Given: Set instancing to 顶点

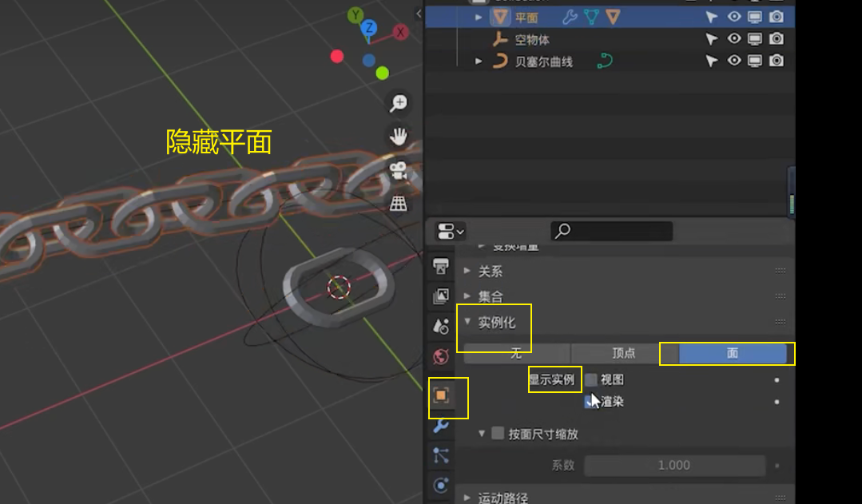Looking at the screenshot, I should pyautogui.click(x=624, y=353).
